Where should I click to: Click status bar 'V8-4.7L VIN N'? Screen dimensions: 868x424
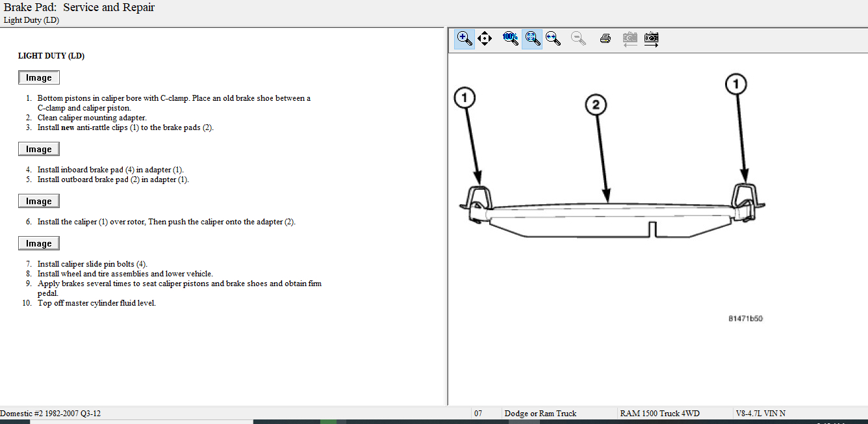[761, 414]
